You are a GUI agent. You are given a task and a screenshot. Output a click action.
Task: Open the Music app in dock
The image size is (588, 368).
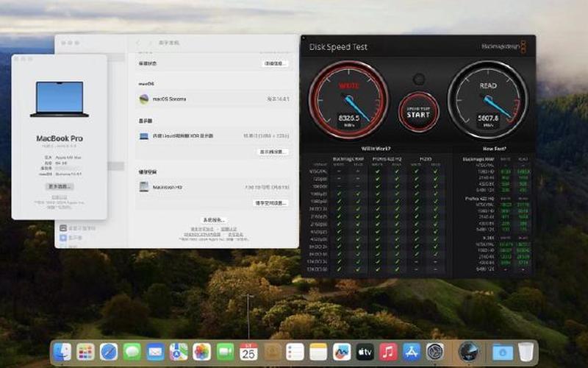388,353
